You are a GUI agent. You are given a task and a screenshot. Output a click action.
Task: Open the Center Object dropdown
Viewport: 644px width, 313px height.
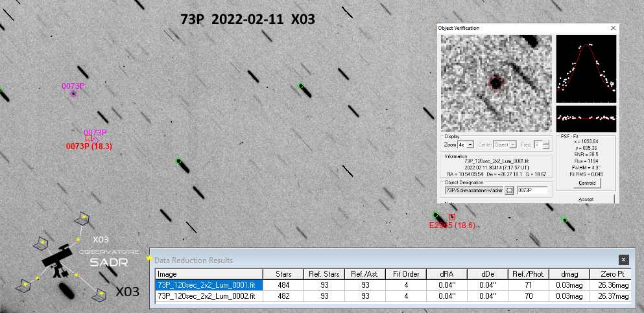[505, 145]
